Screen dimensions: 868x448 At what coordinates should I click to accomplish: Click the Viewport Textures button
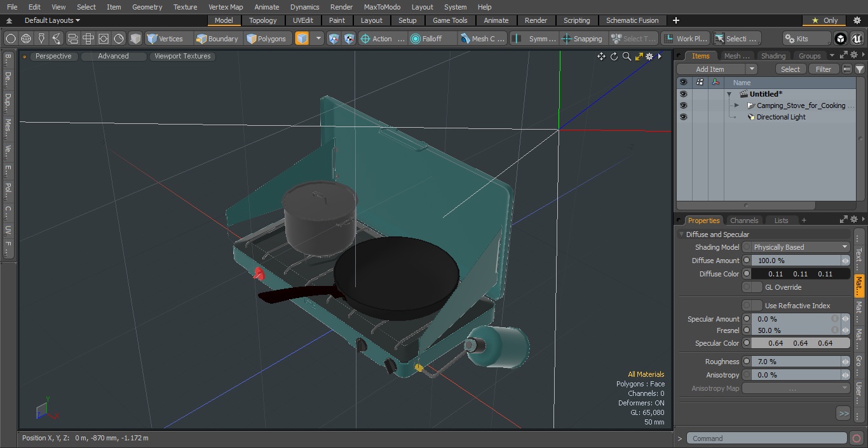pyautogui.click(x=182, y=57)
